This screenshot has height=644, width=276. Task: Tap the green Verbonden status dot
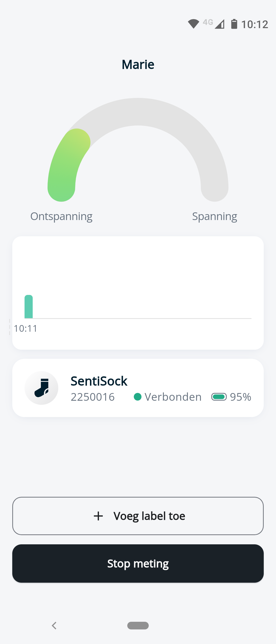(x=137, y=397)
